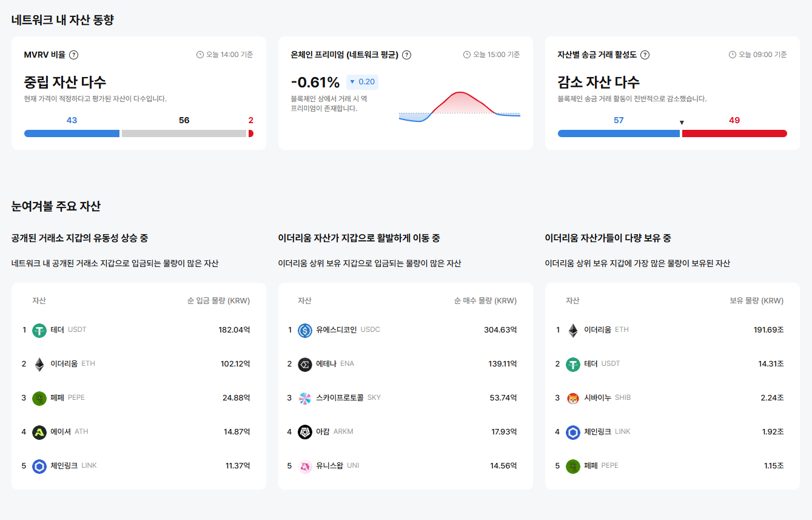Click the gray MVRV bar segment labeled 56
812x520 pixels.
184,133
